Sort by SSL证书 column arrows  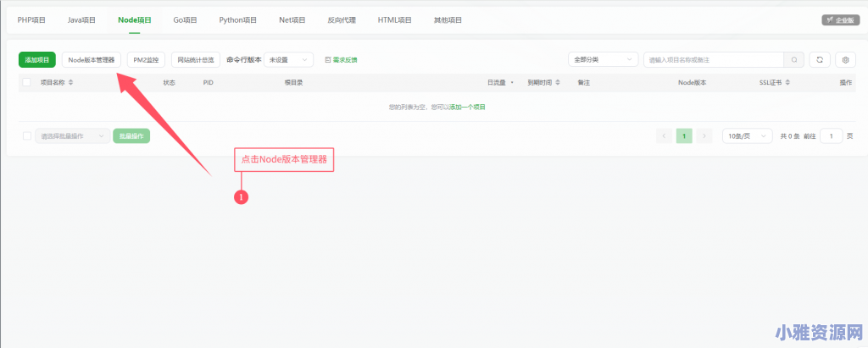point(787,82)
